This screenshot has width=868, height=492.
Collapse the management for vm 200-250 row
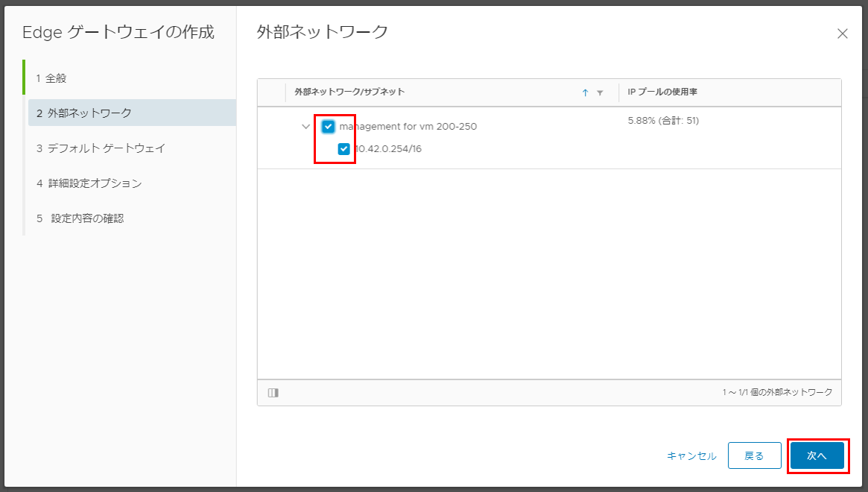coord(305,126)
